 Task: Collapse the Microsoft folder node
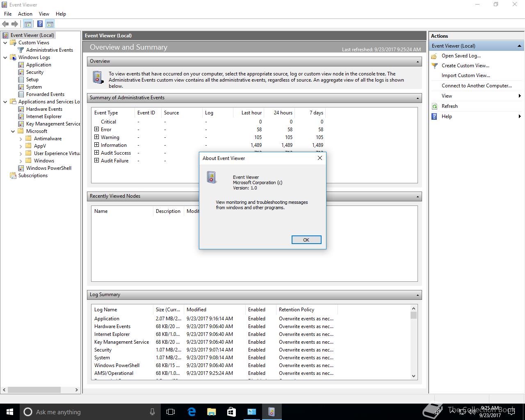pos(13,131)
